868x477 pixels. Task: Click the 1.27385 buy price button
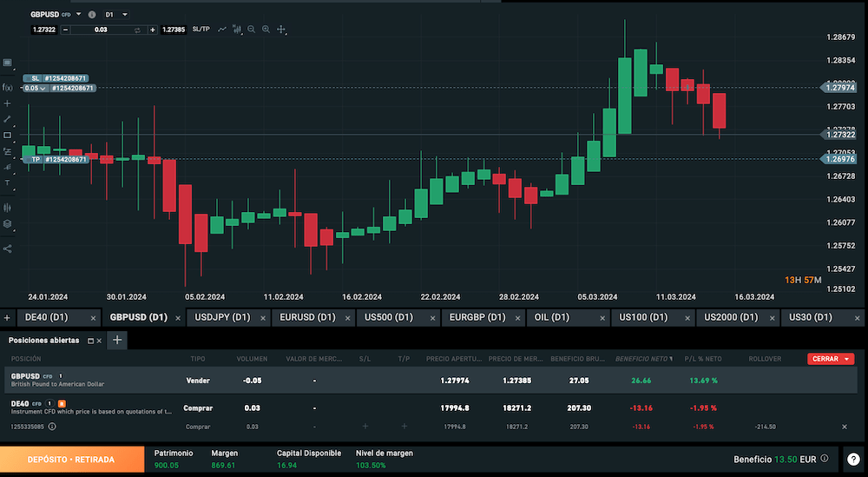174,30
